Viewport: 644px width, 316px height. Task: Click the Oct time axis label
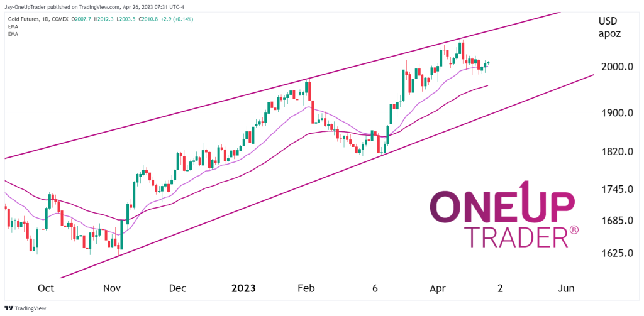(x=46, y=288)
